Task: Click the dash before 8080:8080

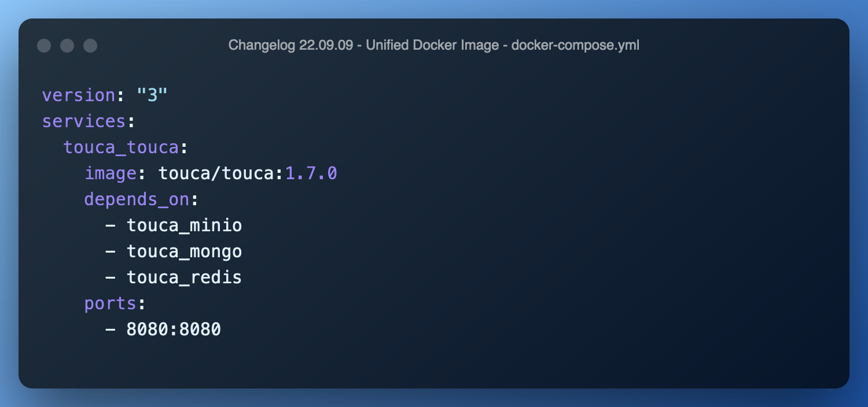Action: point(111,330)
